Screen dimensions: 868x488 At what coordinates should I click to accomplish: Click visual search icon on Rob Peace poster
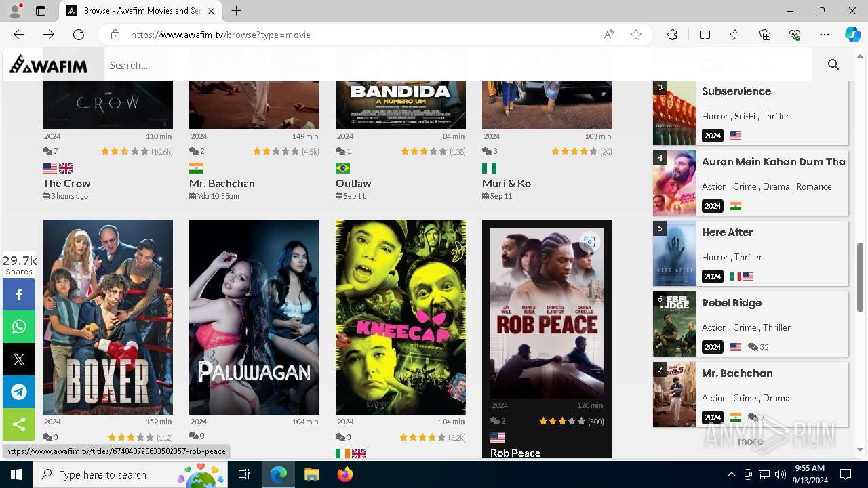(589, 242)
